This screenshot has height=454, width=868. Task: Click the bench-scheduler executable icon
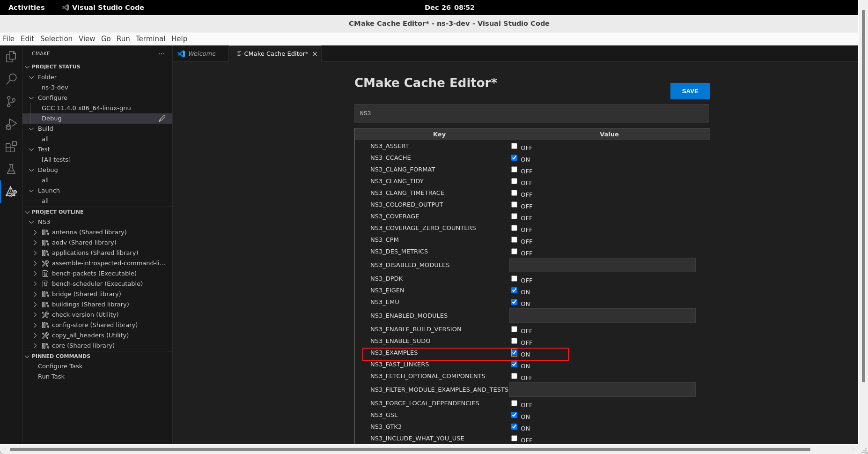[45, 284]
